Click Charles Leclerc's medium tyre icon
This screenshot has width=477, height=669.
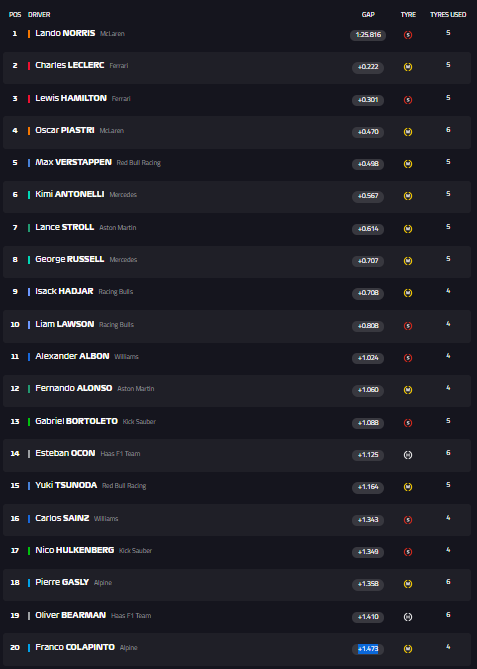408,67
